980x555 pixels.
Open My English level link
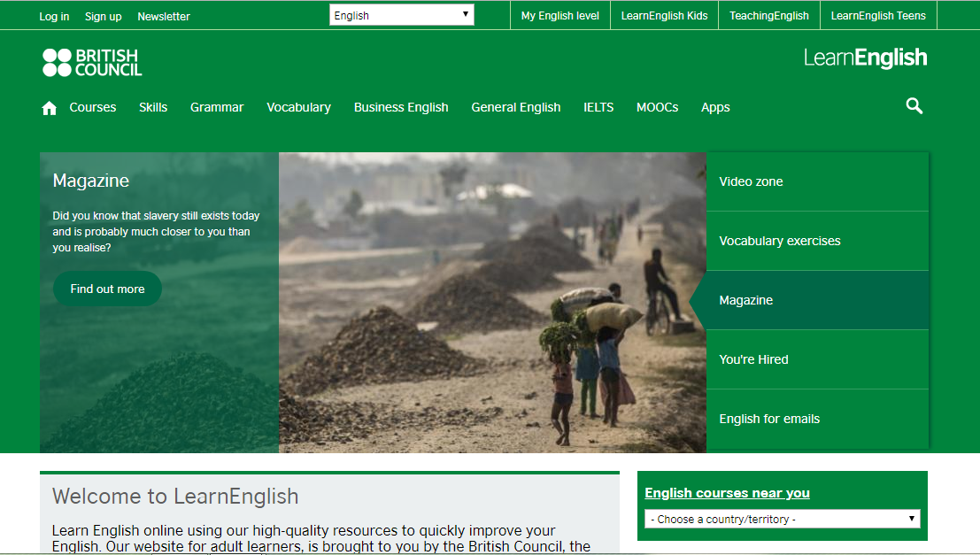[x=560, y=16]
